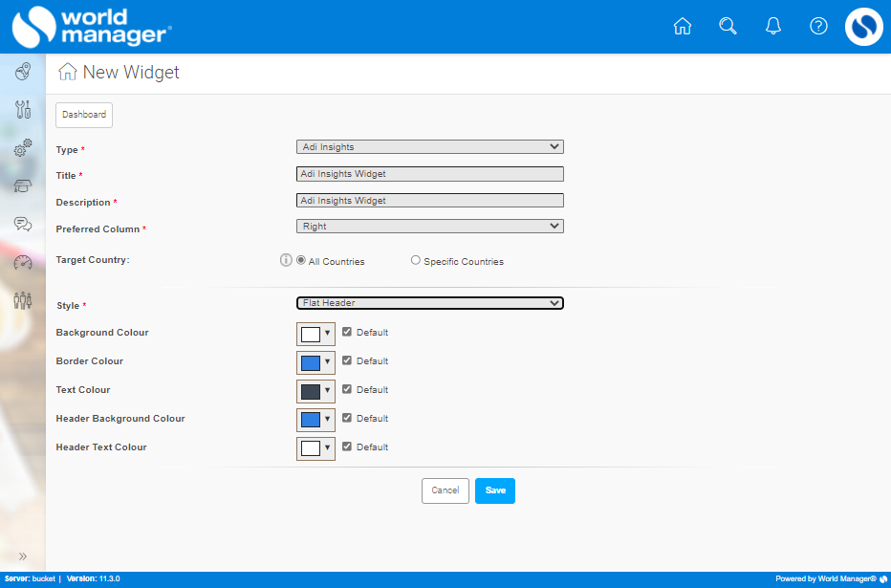Open the Preferred Column dropdown
Screen dimensions: 891x588
pyautogui.click(x=429, y=227)
